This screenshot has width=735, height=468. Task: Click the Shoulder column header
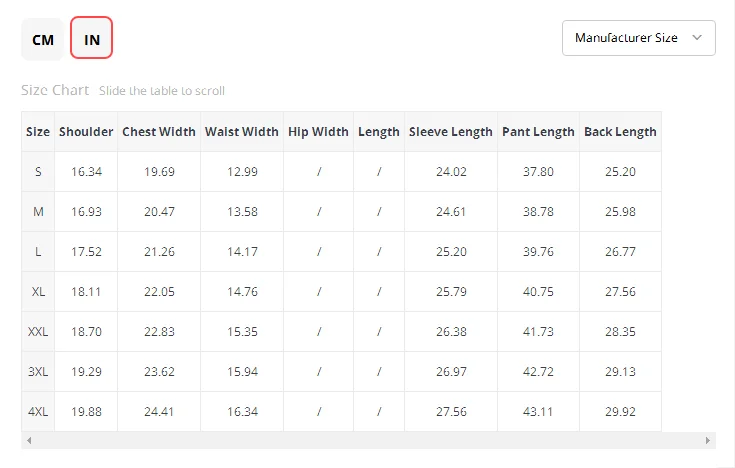pyautogui.click(x=86, y=131)
